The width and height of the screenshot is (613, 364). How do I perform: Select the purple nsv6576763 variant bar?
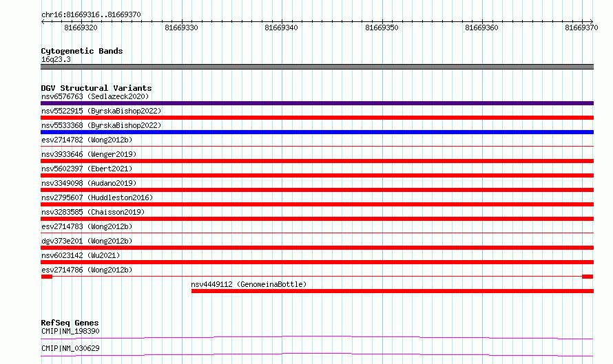coord(317,103)
